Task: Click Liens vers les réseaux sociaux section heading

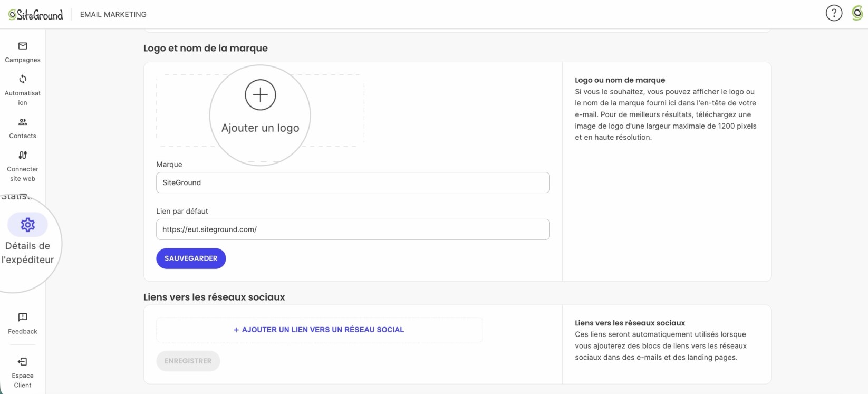Action: point(214,297)
